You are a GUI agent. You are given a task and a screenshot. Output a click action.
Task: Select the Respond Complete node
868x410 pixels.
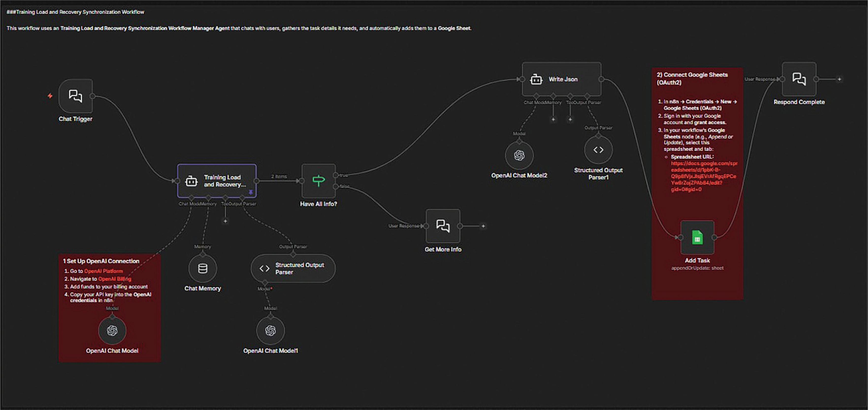pos(799,79)
